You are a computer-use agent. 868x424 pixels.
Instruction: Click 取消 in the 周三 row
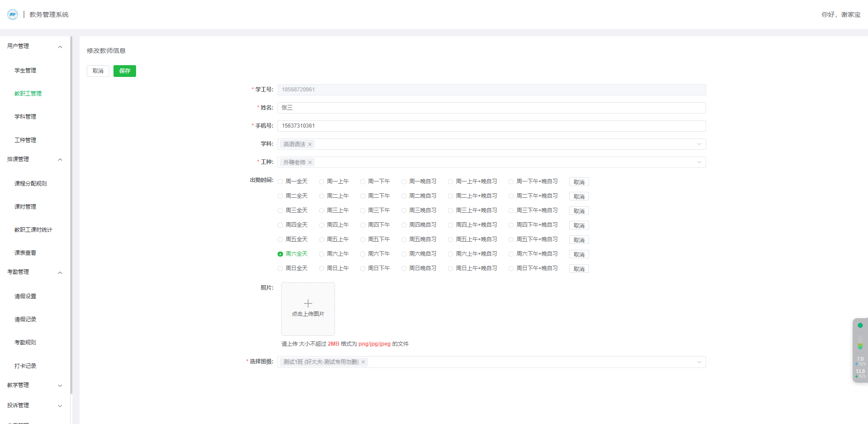pos(579,211)
